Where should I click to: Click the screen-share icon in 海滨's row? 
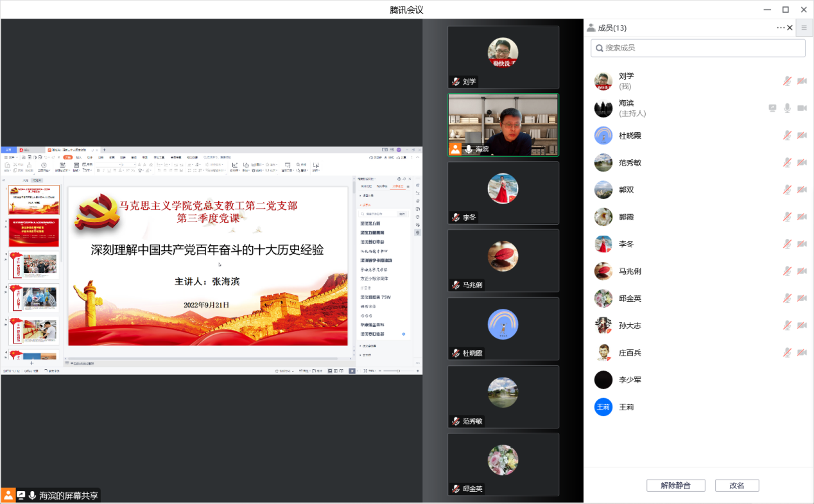point(773,108)
